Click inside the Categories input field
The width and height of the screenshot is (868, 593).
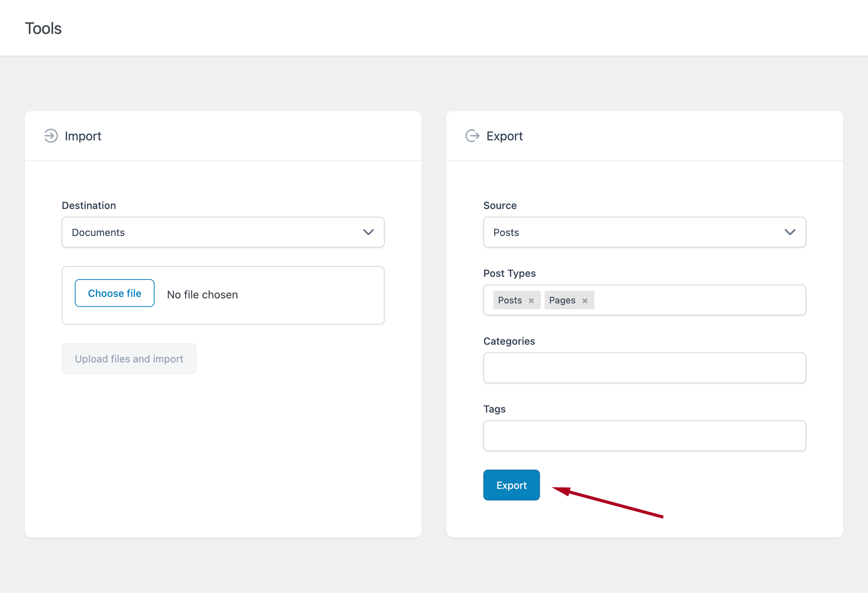644,368
